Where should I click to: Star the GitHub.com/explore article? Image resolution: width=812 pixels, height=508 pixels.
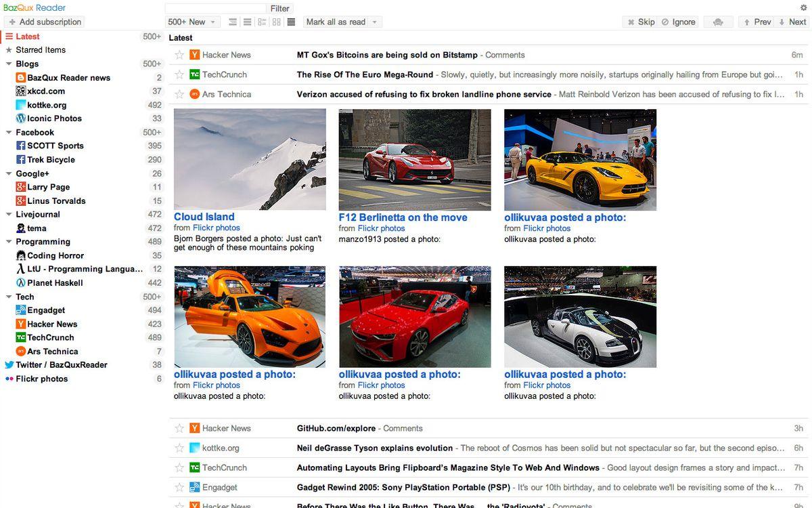coord(179,428)
